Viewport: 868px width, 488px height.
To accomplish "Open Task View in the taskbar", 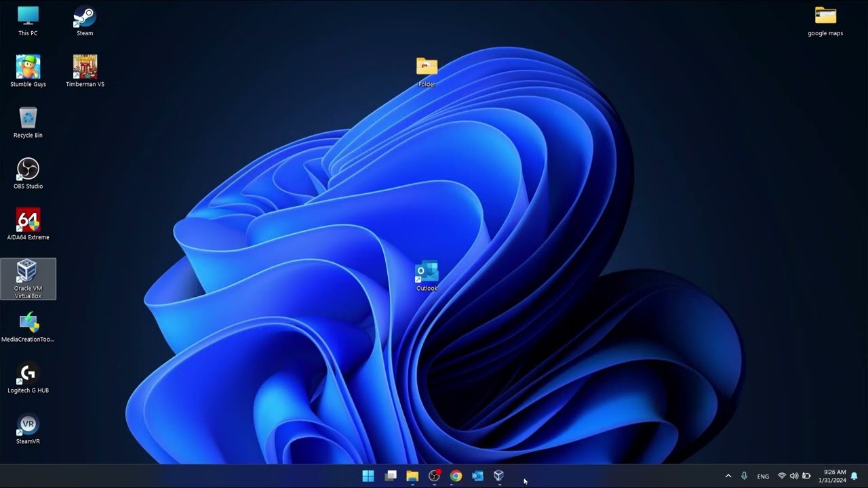I will click(391, 476).
